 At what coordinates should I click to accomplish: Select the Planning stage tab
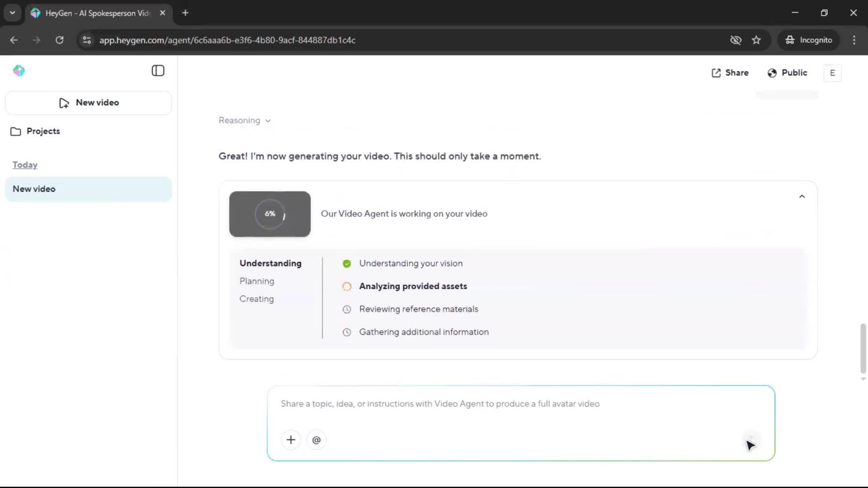(257, 281)
